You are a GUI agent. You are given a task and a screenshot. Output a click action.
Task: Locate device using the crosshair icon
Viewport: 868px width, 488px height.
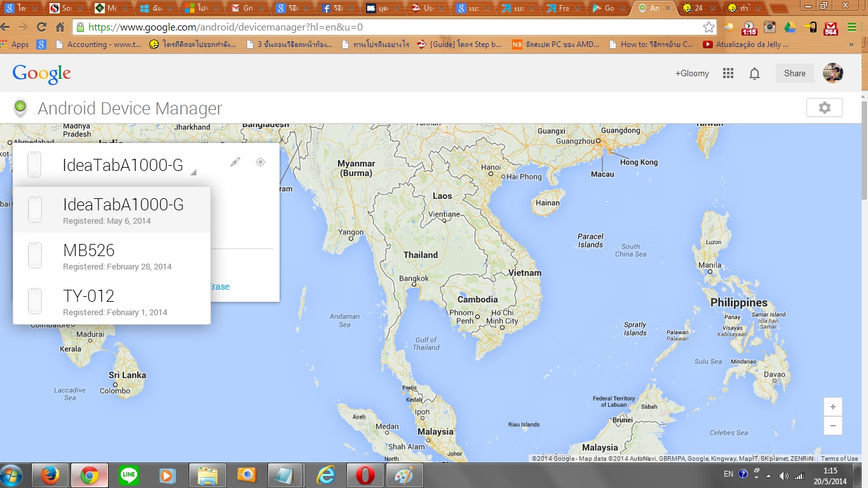(x=260, y=162)
